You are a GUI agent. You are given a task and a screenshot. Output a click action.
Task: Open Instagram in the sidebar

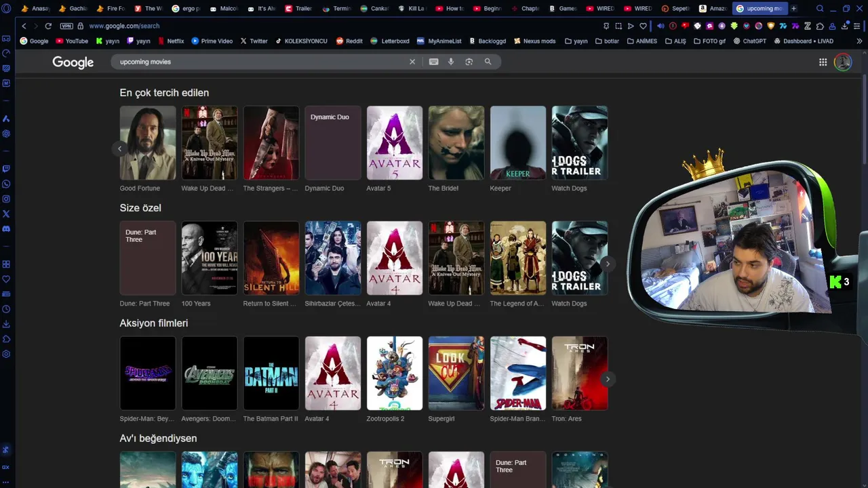pyautogui.click(x=6, y=199)
